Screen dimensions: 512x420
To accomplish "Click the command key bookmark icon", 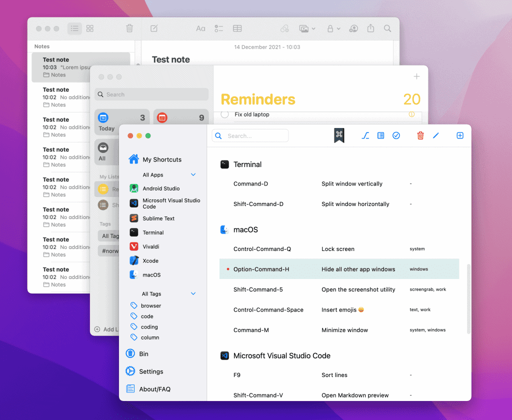I will [339, 135].
